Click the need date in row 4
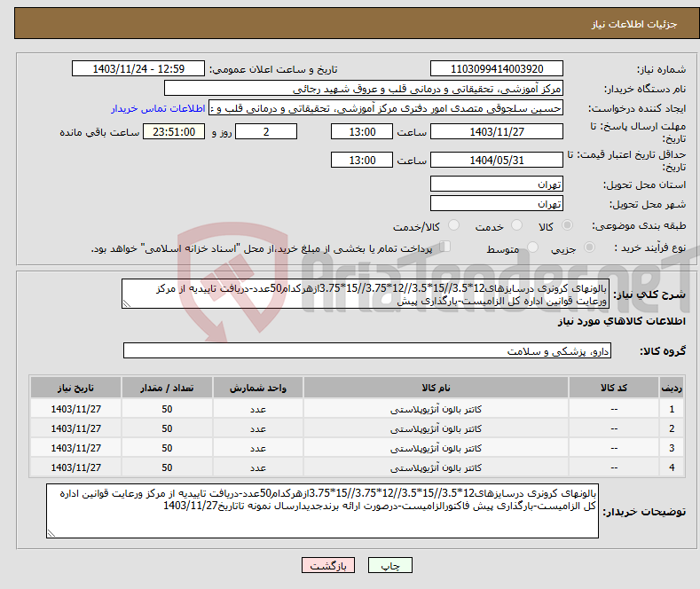The image size is (700, 589). pyautogui.click(x=76, y=467)
